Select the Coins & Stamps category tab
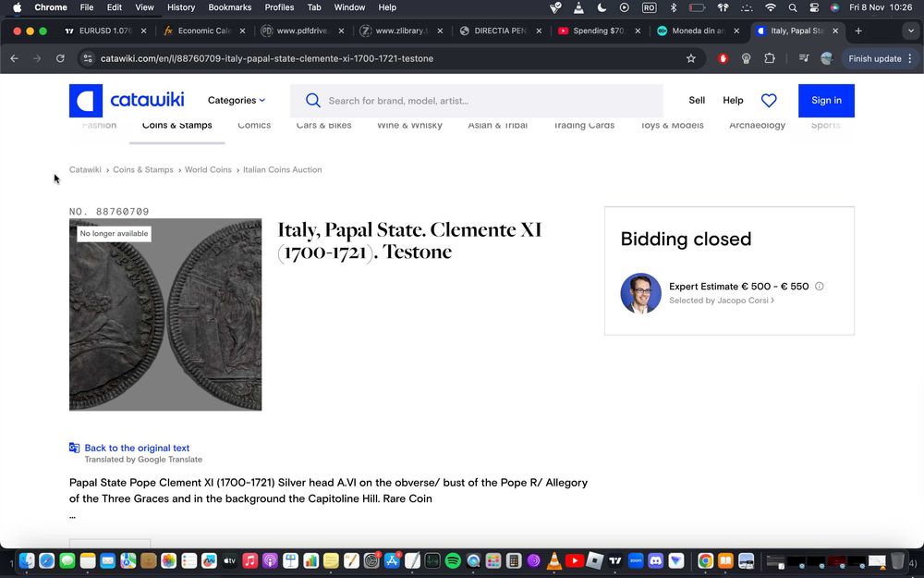The height and width of the screenshot is (578, 924). 176,126
